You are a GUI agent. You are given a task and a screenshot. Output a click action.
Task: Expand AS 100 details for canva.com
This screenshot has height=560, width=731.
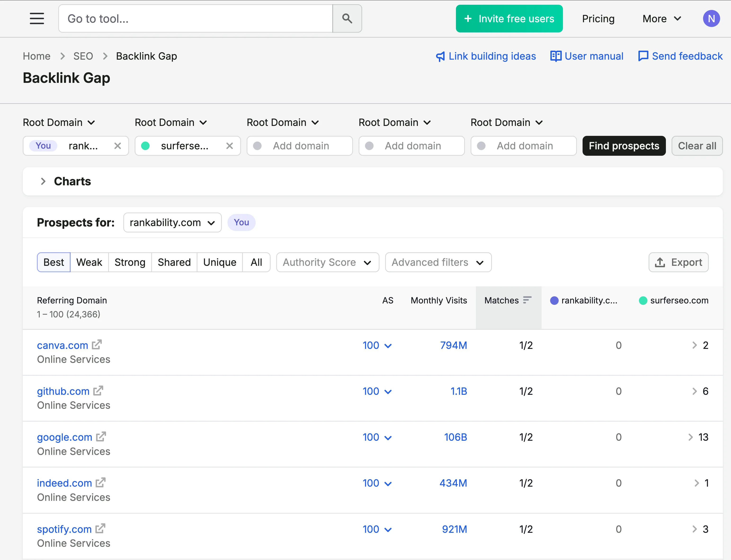pos(377,345)
